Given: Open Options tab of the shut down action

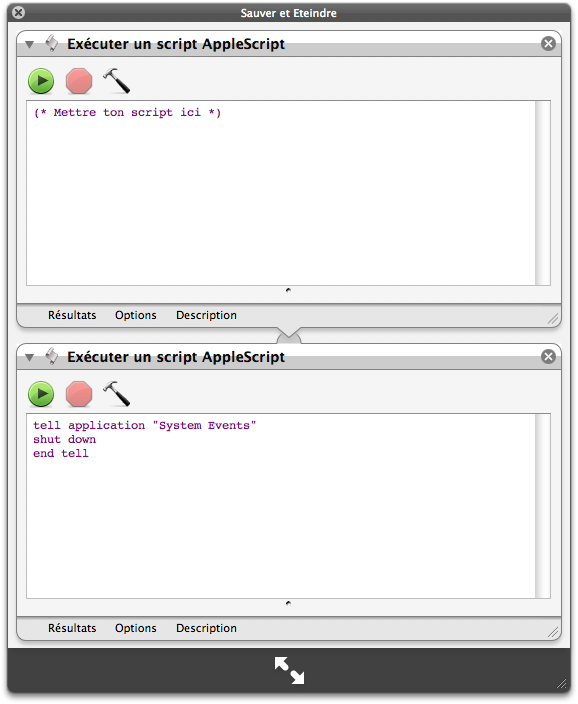Looking at the screenshot, I should click(x=136, y=628).
